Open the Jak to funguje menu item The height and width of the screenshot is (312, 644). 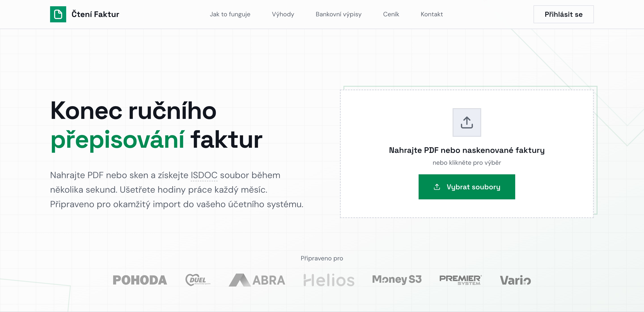click(230, 14)
